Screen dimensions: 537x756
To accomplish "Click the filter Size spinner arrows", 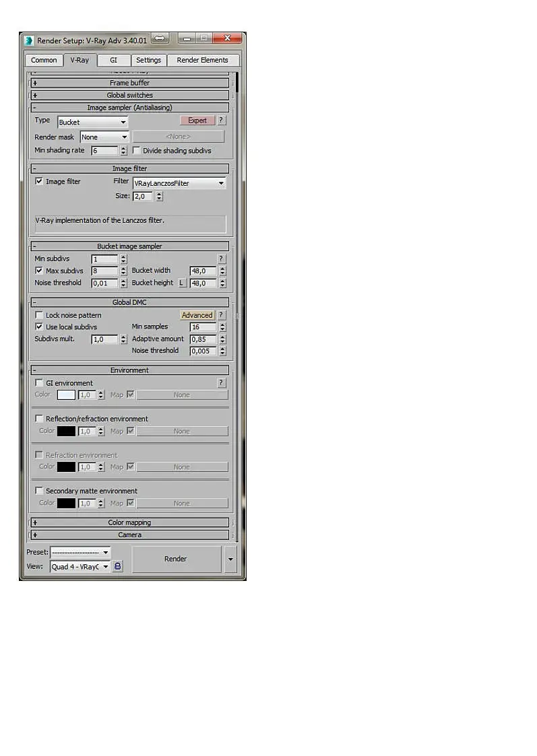I will (159, 196).
